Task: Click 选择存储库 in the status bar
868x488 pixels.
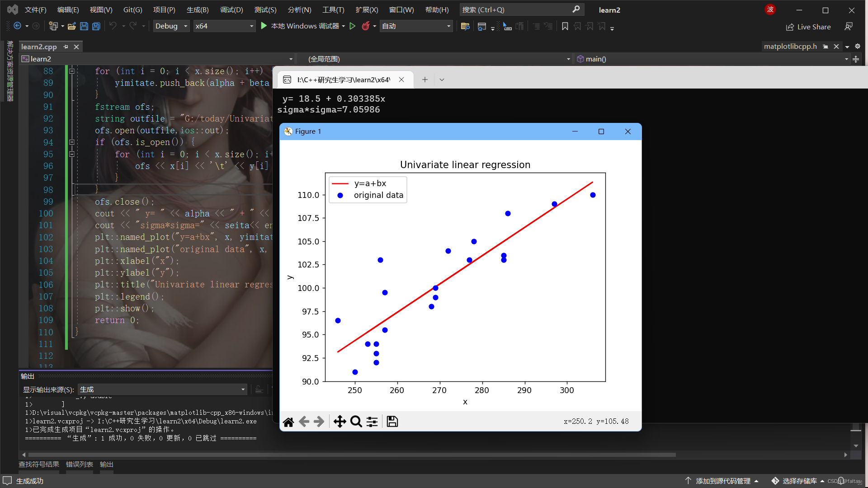Action: click(799, 481)
